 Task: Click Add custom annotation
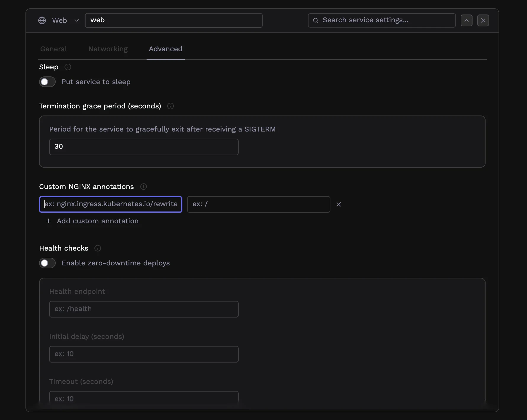click(98, 221)
